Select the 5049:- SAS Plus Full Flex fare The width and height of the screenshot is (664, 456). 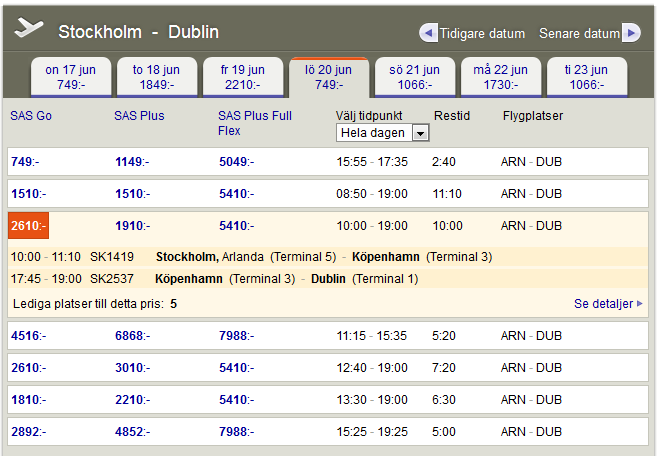click(x=236, y=161)
